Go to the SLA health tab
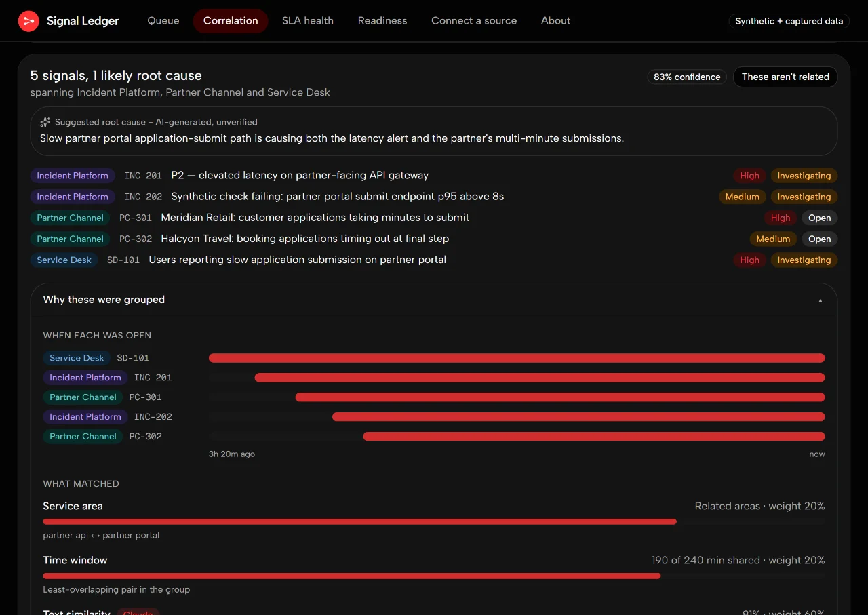 point(308,21)
